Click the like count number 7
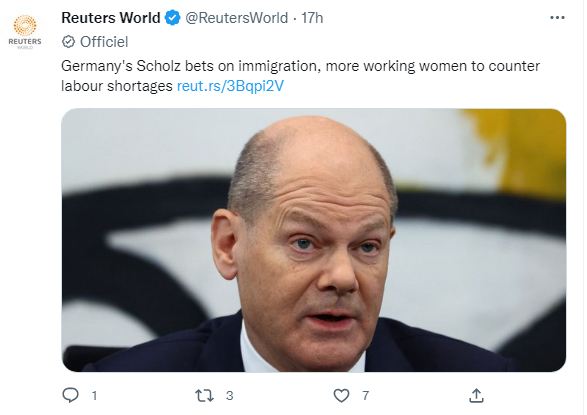Viewport: 587px width, 415px height. coord(366,396)
